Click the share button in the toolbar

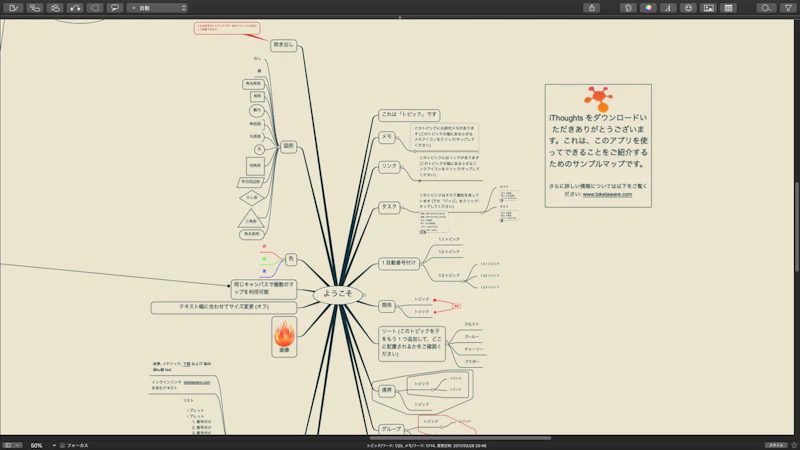coord(593,7)
